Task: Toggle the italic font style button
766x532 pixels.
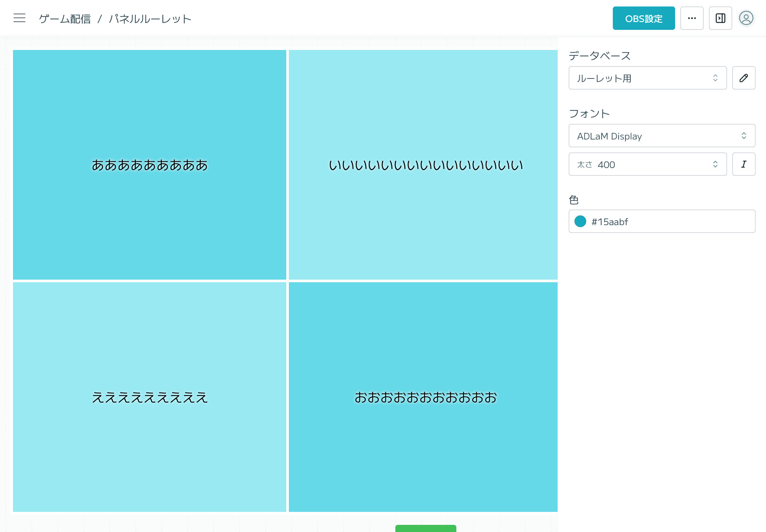Action: pos(743,164)
